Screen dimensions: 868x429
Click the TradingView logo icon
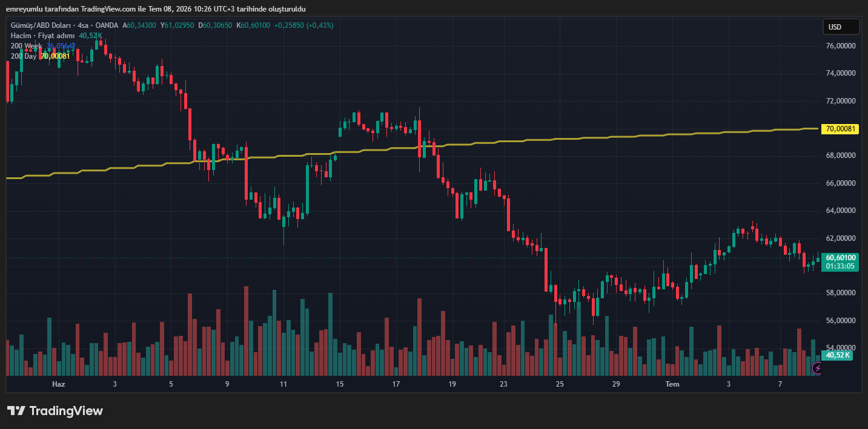pos(16,411)
